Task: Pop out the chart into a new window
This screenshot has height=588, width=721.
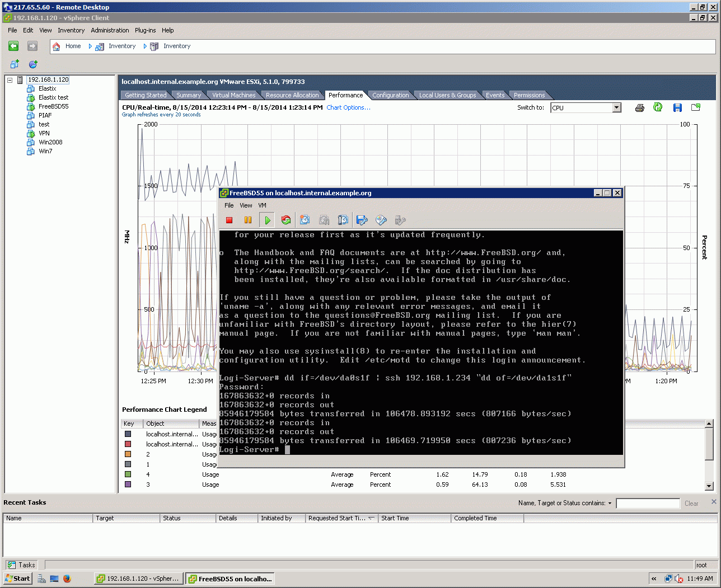Action: point(696,107)
